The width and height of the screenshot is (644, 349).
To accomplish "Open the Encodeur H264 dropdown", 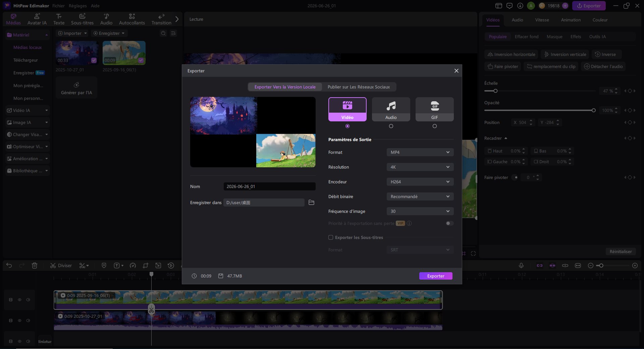I will [420, 182].
